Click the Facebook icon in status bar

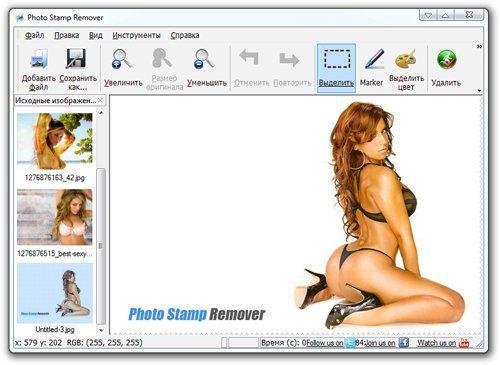coord(403,343)
